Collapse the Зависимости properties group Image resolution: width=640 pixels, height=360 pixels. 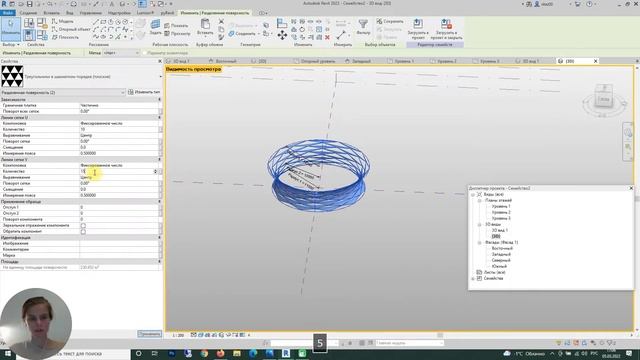pyautogui.click(x=160, y=99)
